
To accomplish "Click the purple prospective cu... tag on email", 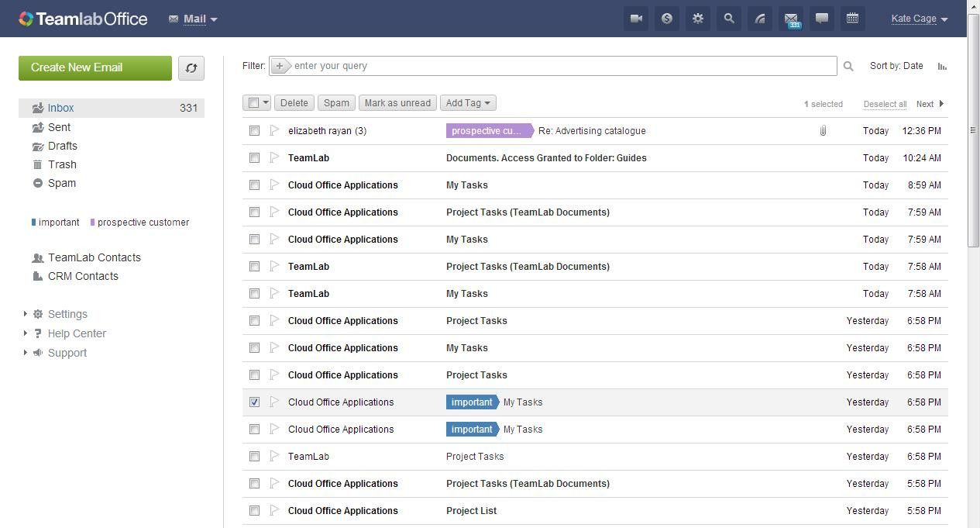I will (488, 131).
